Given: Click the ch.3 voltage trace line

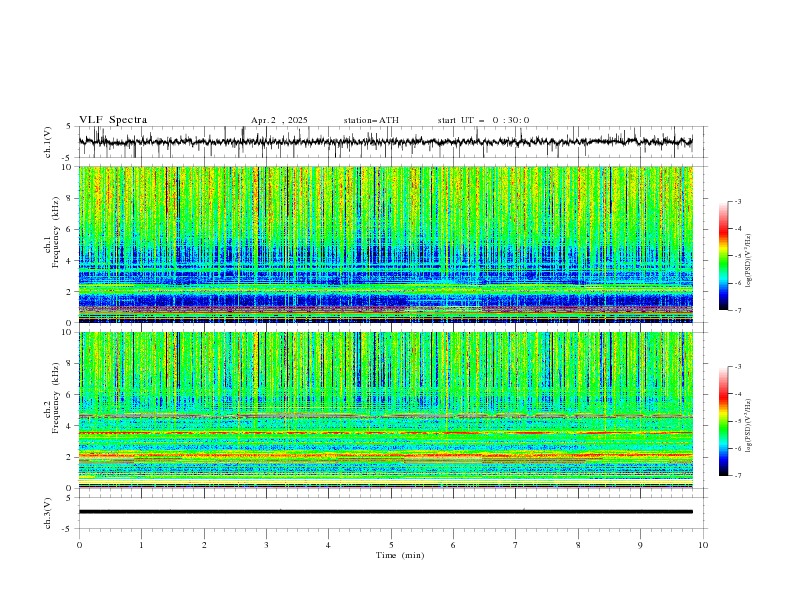Looking at the screenshot, I should click(385, 512).
